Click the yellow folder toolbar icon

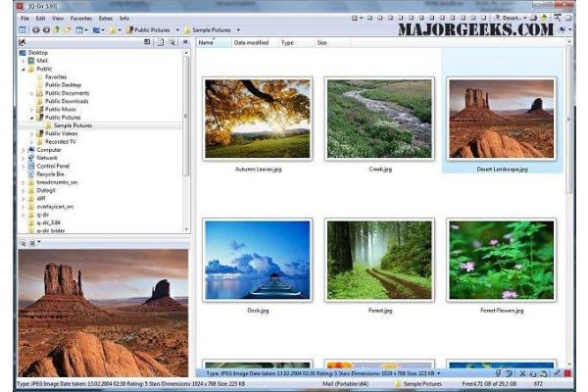(67, 30)
